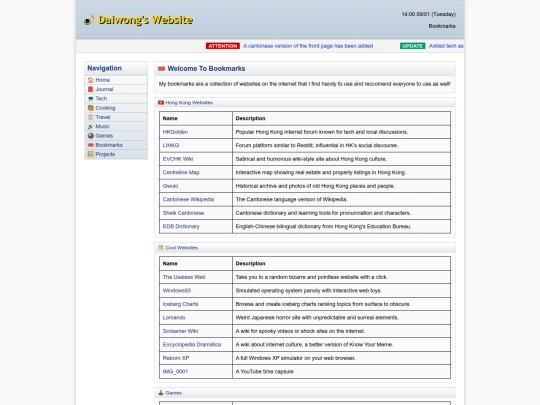Click the Windows XP simulator description cell
Viewport: 540px width, 405px height.
click(341, 358)
